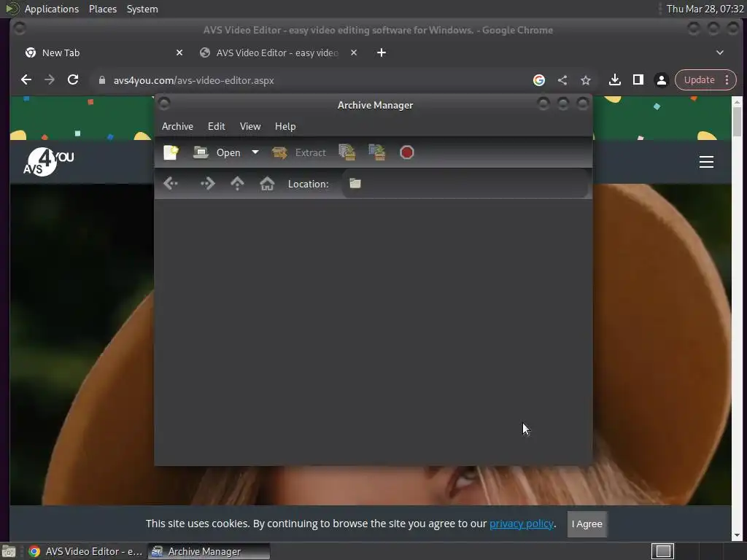Viewport: 747px width, 560px height.
Task: View site information lock icon
Action: (101, 80)
